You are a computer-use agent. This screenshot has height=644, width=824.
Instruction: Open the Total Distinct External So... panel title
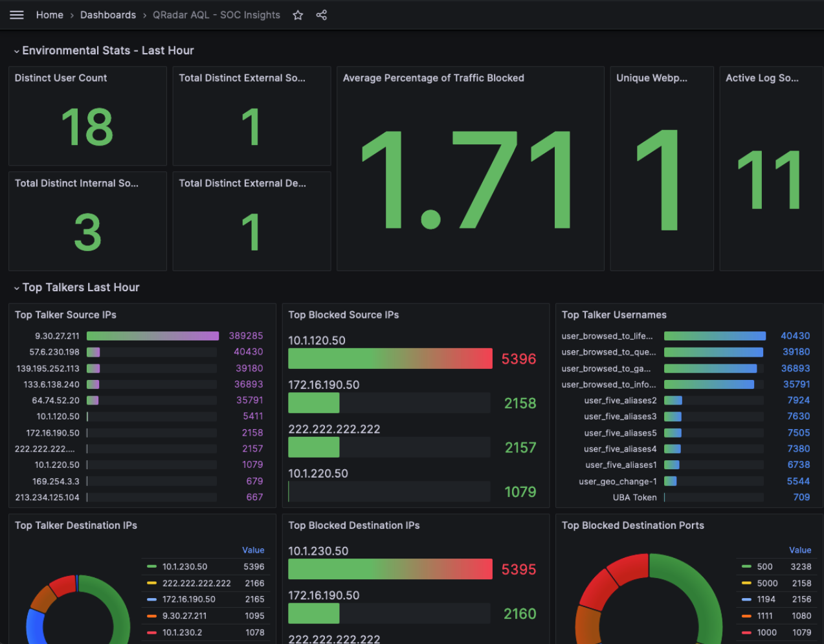pos(242,78)
